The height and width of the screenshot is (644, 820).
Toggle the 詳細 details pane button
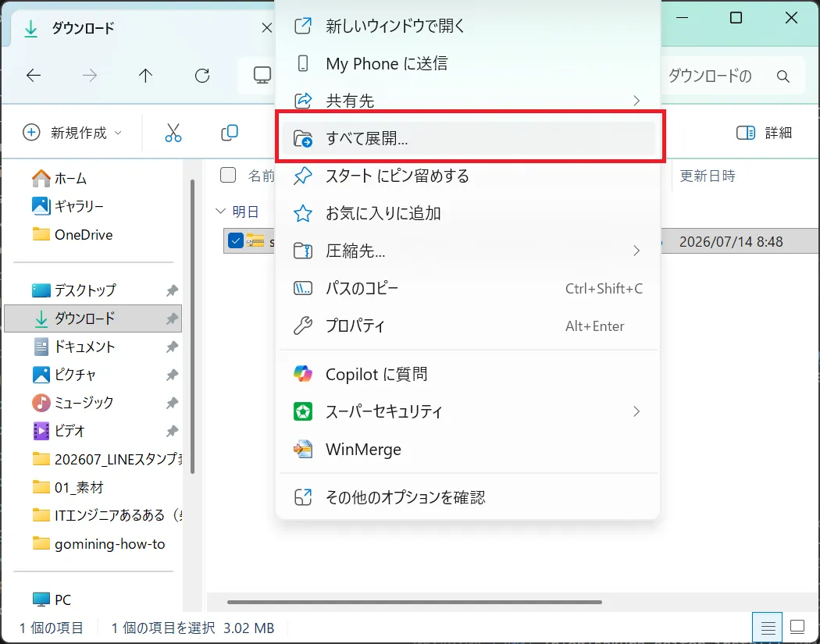pos(764,133)
